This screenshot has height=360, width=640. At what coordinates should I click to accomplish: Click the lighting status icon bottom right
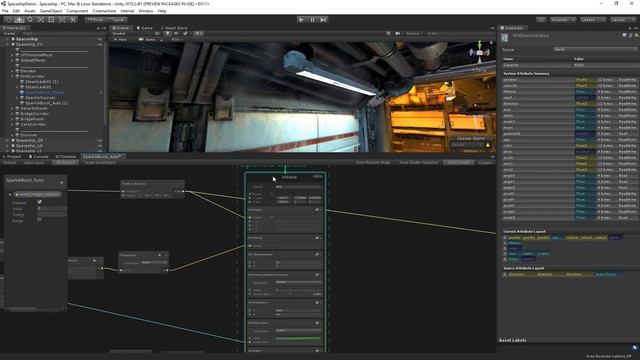[635, 348]
